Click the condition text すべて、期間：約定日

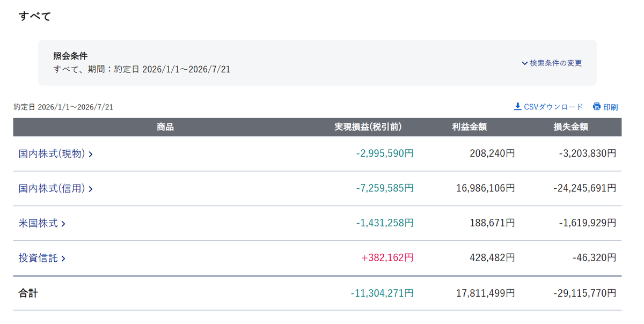click(97, 69)
